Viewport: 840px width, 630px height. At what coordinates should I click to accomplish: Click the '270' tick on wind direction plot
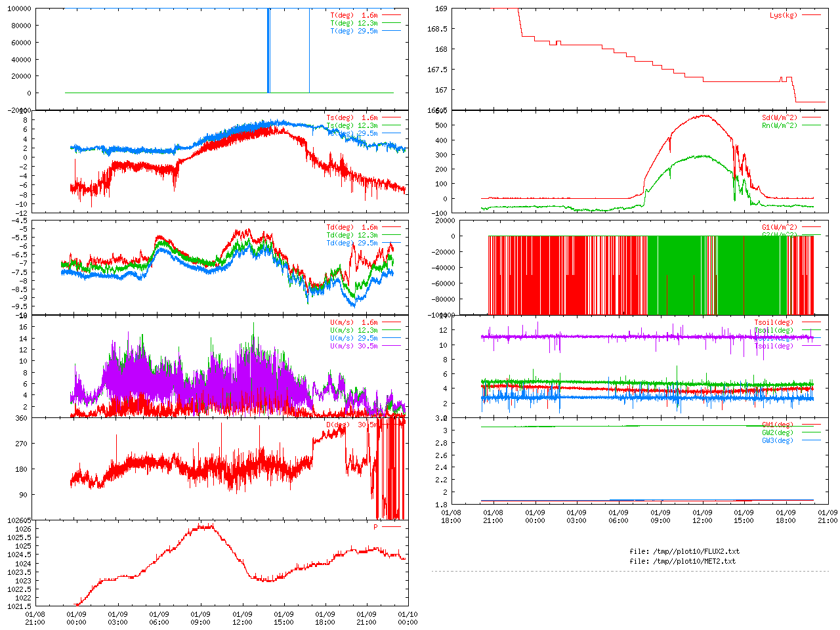coord(21,444)
